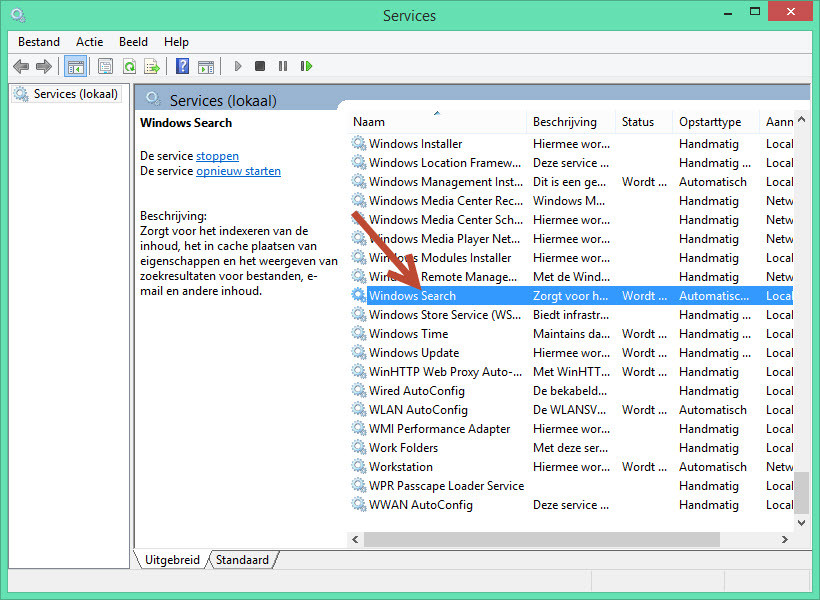This screenshot has width=820, height=600.
Task: Select the Work Folders service name
Action: (403, 448)
